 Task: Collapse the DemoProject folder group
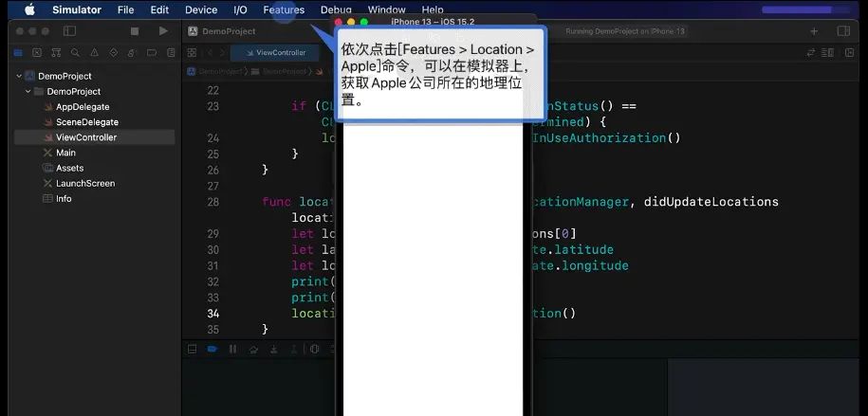coord(28,91)
